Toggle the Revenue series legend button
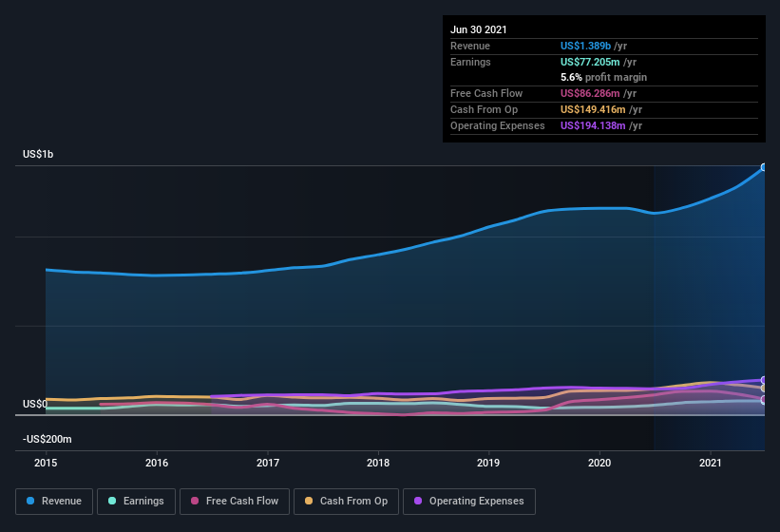780x532 pixels. tap(54, 502)
